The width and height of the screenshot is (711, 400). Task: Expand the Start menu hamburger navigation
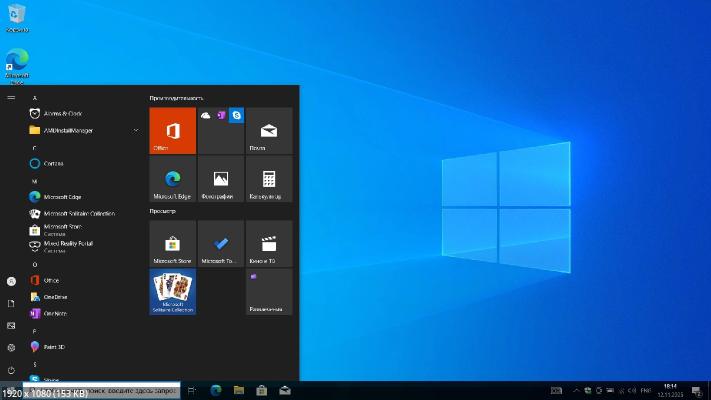coord(11,97)
